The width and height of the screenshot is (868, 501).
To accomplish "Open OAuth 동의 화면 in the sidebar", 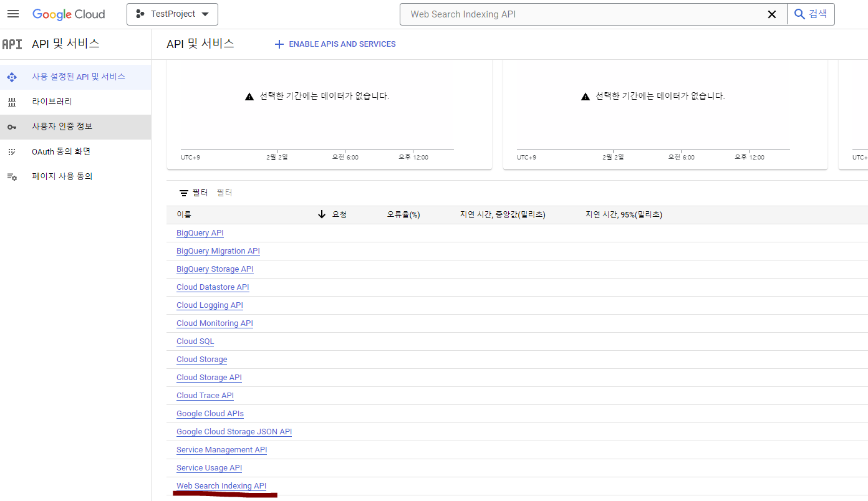I will click(75, 151).
